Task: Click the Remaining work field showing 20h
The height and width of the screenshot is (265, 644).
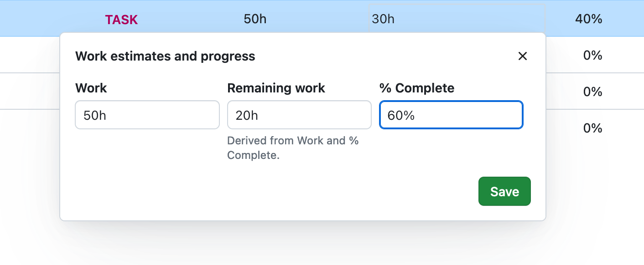Action: (x=299, y=115)
